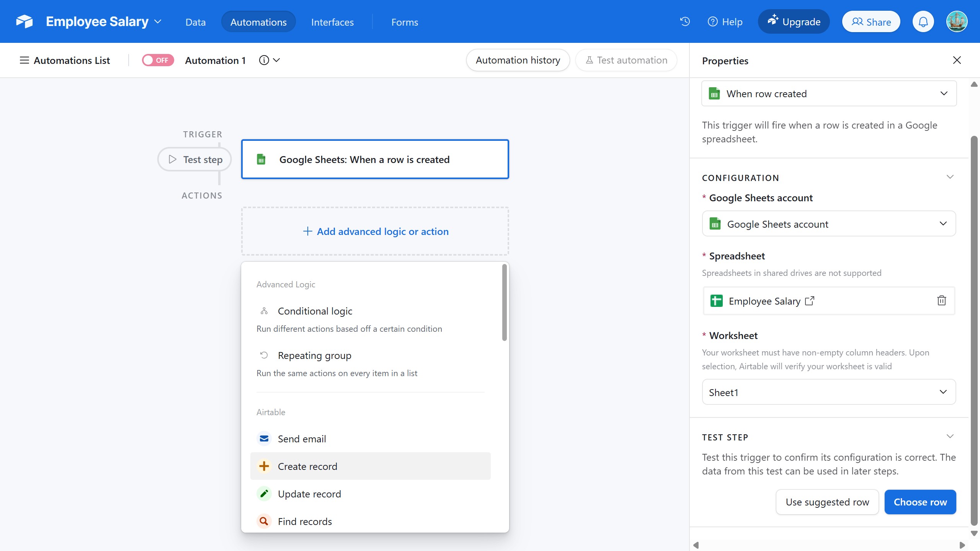Click Properties panel scroll up arrow

pos(974,84)
